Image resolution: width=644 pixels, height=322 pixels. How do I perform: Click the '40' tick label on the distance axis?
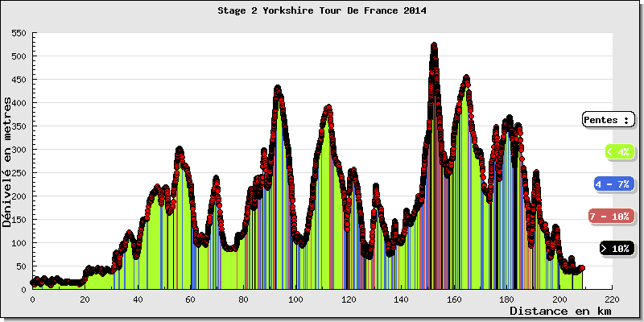point(138,299)
